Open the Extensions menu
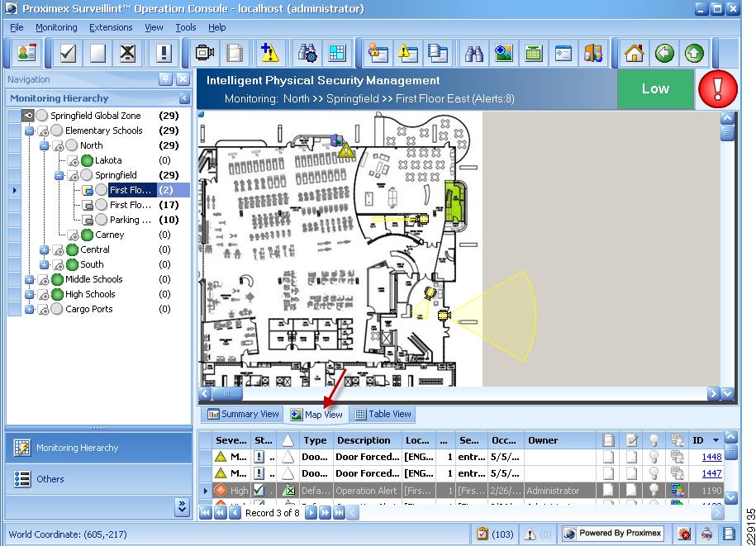 tap(111, 27)
